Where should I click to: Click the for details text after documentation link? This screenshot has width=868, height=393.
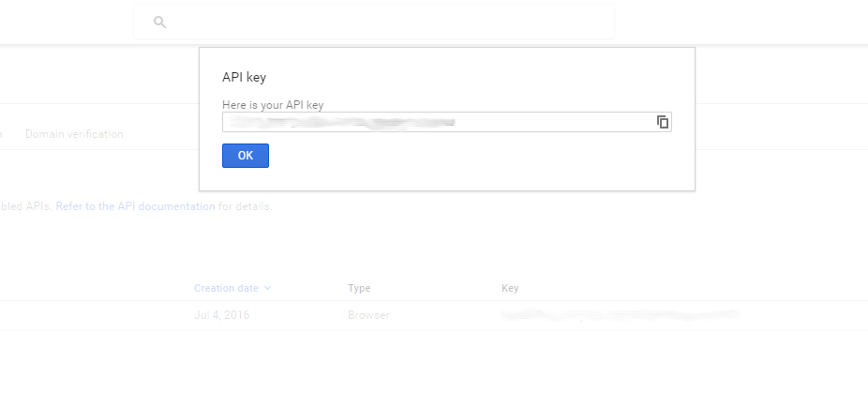(246, 206)
